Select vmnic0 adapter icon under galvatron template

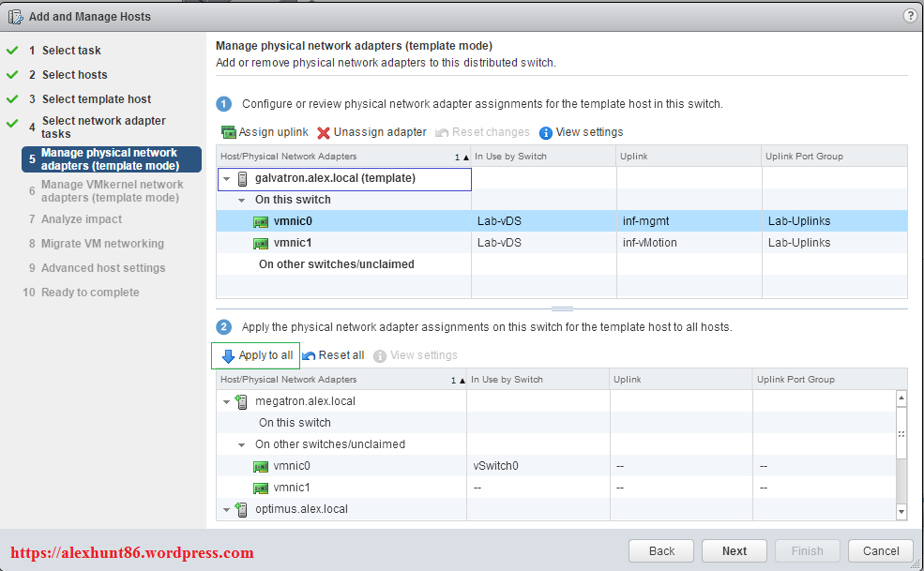pyautogui.click(x=261, y=221)
